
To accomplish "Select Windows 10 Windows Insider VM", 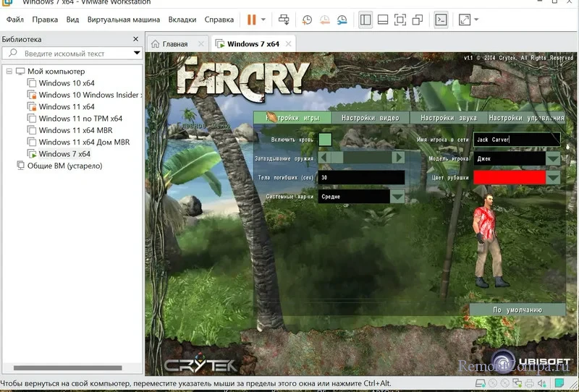I will pyautogui.click(x=85, y=95).
